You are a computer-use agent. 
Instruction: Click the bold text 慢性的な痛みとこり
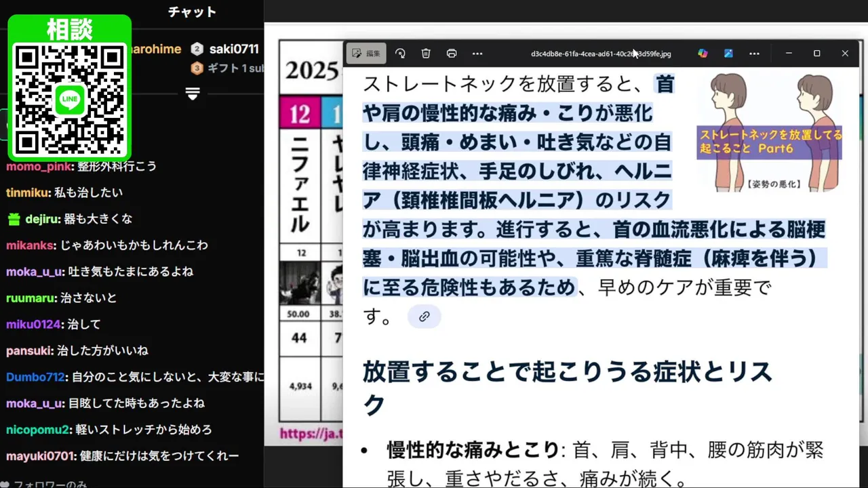[x=473, y=450]
